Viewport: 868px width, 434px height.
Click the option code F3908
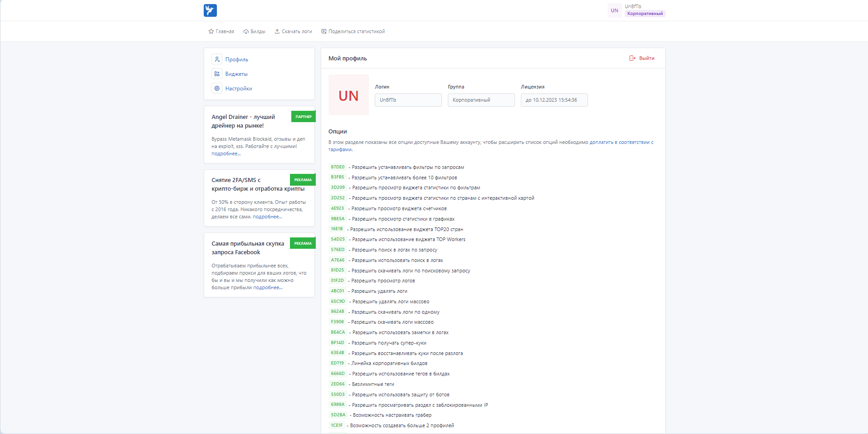(x=338, y=322)
